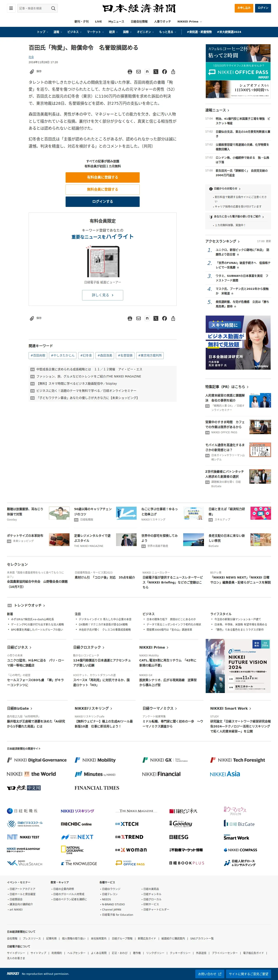
Task: Open the #米大統領選2024 topic link
Action: coord(229,32)
